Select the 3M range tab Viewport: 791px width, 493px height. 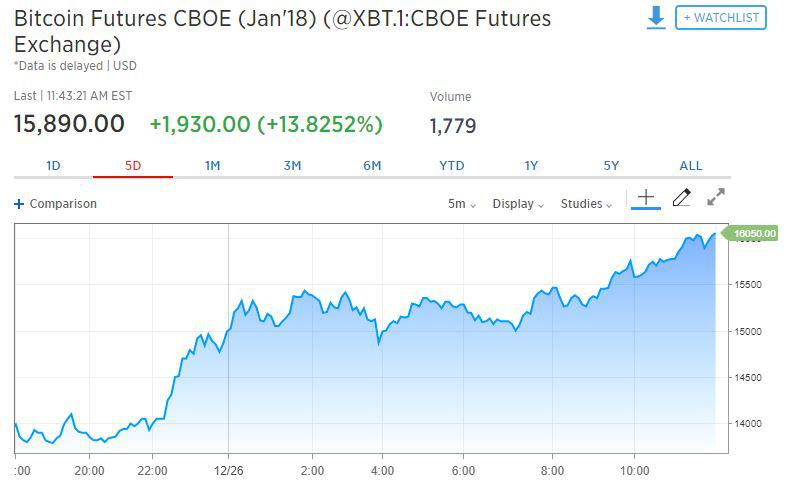tap(292, 166)
